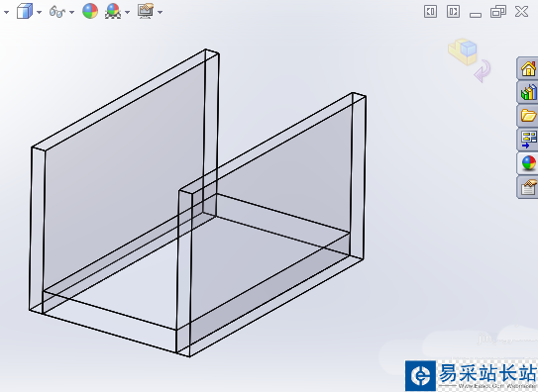Viewport: 538px width, 392px height.
Task: Click the View Settings monitor icon
Action: (146, 11)
